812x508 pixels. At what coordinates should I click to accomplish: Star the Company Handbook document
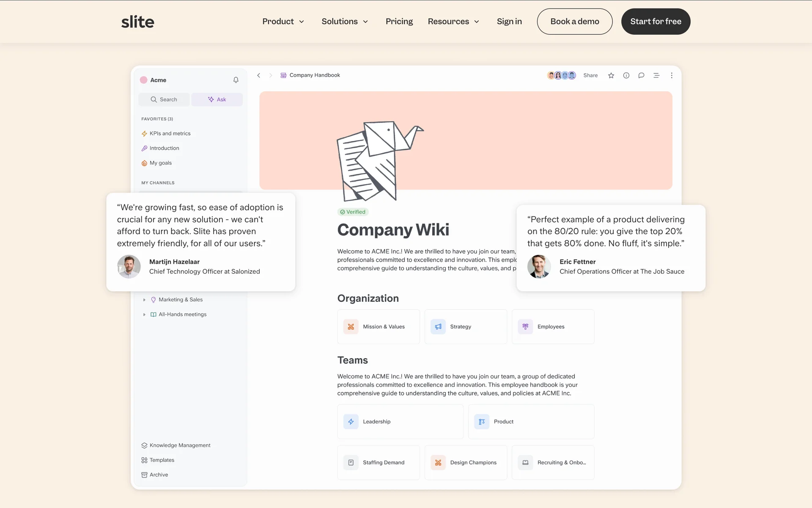[611, 75]
